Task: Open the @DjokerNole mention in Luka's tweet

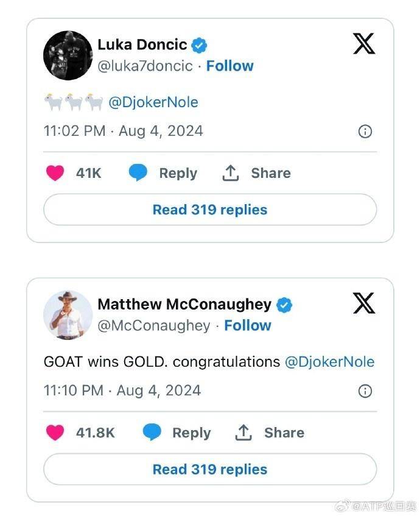Action: coord(153,102)
